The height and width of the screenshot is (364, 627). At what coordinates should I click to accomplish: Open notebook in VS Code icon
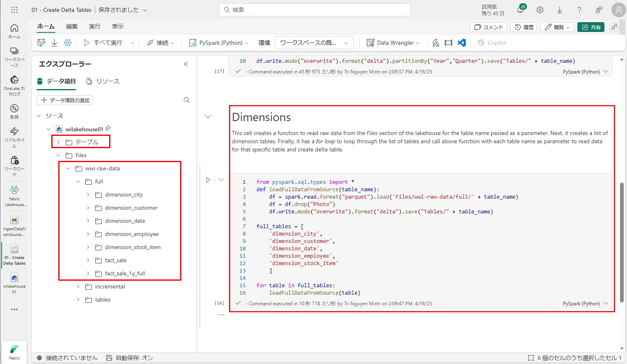[x=462, y=43]
